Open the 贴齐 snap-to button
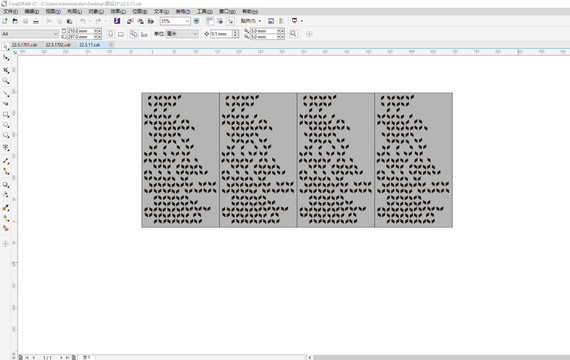 [x=250, y=21]
